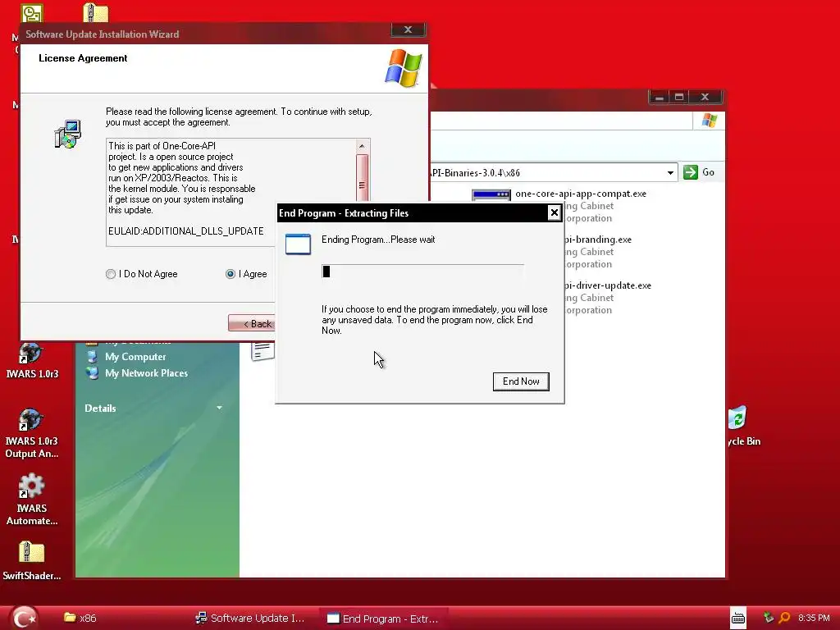Select the I Agree radio button

pyautogui.click(x=231, y=274)
